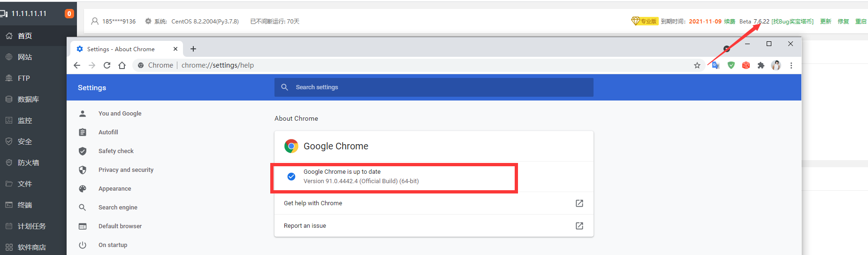868x255 pixels.
Task: Click Get help with Chrome row
Action: pos(434,203)
